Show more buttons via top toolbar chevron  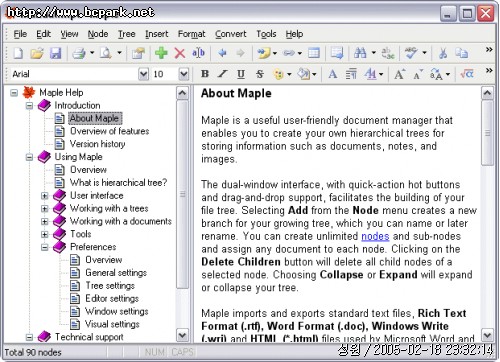pos(489,50)
